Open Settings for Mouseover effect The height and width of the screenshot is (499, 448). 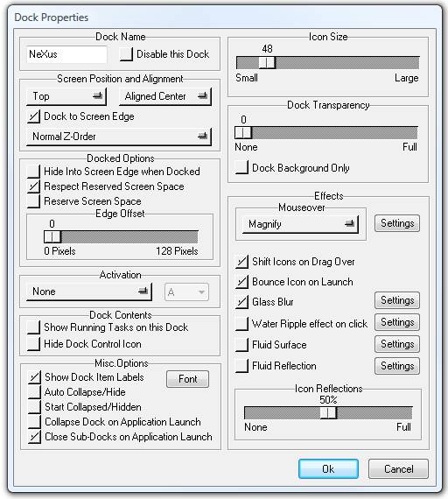coord(397,223)
